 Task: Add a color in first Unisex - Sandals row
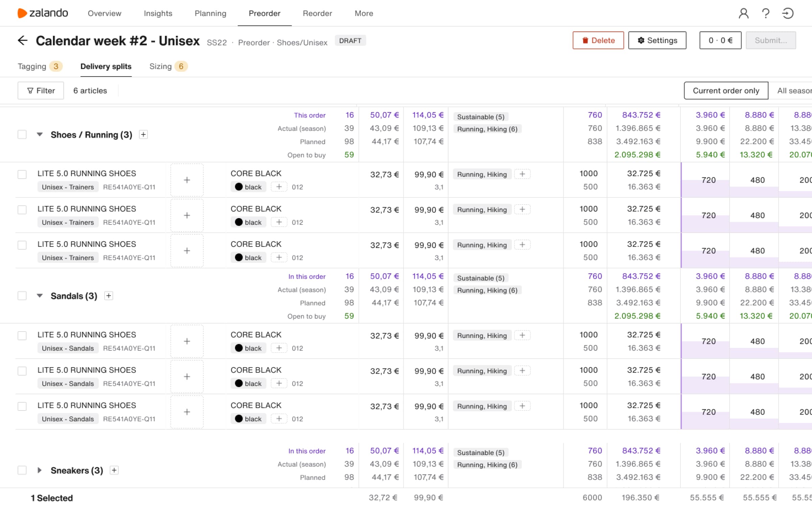pos(279,348)
